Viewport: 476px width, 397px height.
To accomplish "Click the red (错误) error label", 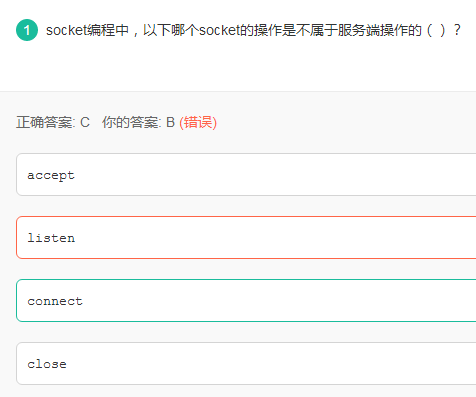I will 198,122.
